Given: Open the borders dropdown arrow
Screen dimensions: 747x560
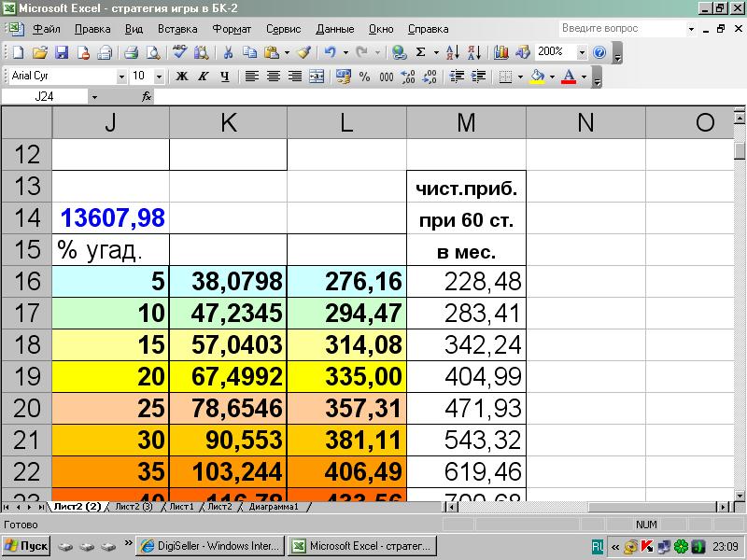Looking at the screenshot, I should (520, 77).
